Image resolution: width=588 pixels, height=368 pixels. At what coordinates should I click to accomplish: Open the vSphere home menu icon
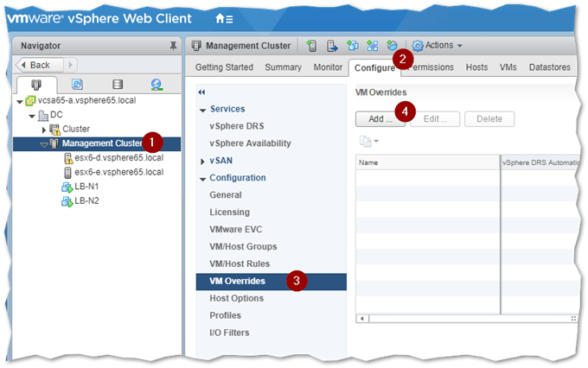(x=224, y=18)
